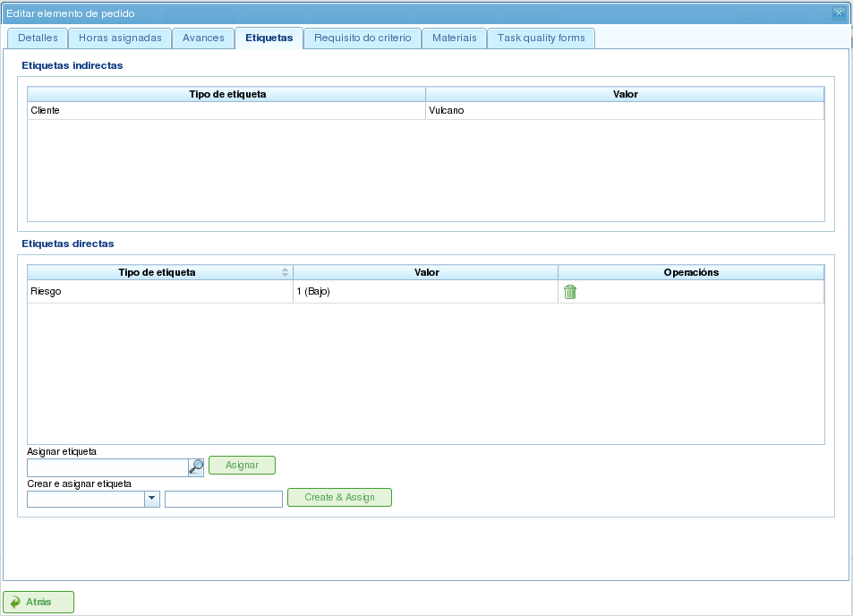The width and height of the screenshot is (853, 616).
Task: Click the magnifier icon in Asignar etiqueta
Action: tap(196, 466)
